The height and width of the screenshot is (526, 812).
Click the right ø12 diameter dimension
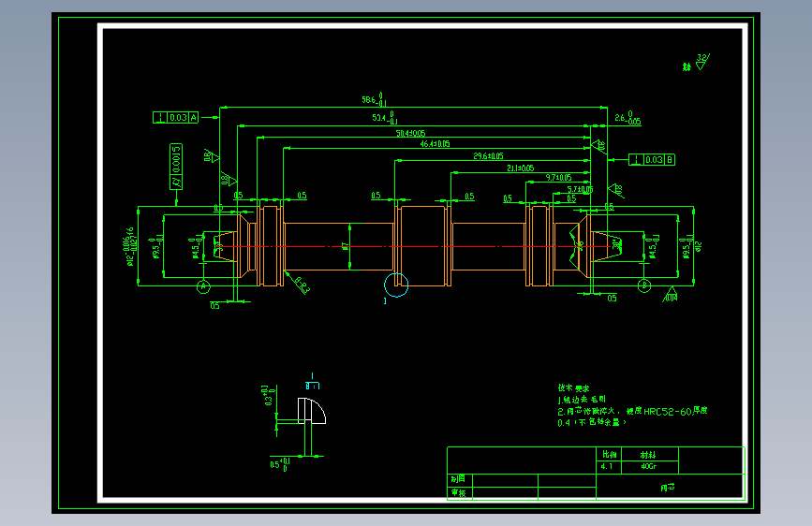point(698,246)
